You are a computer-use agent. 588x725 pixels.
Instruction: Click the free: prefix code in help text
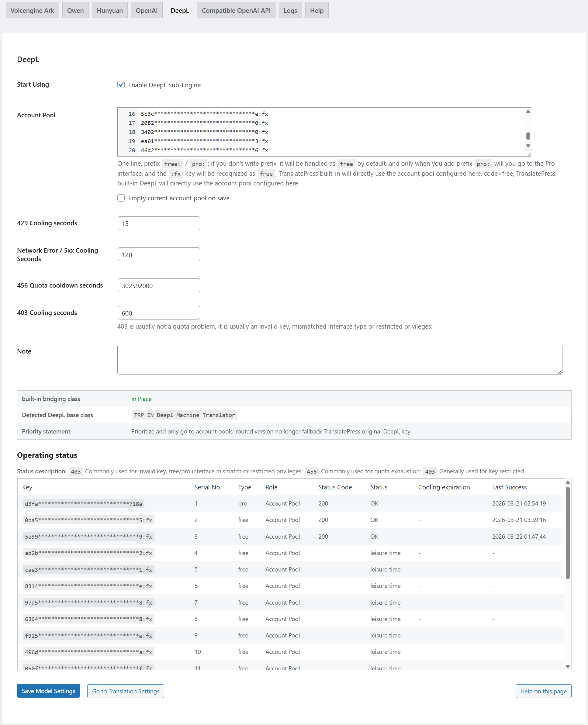click(x=172, y=164)
